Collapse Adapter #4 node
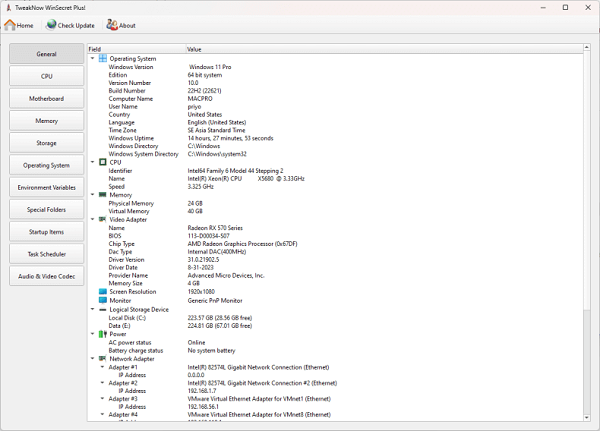 tap(103, 414)
